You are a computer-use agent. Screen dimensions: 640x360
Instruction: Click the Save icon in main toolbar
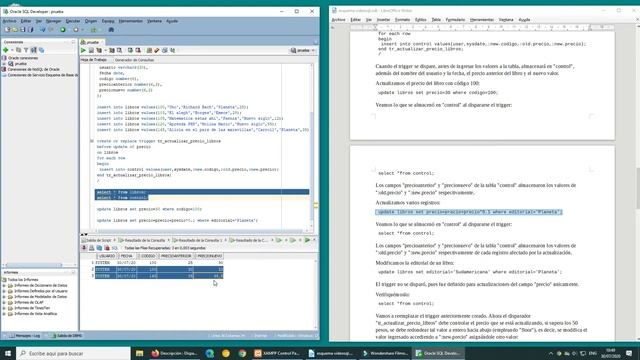[x=23, y=29]
